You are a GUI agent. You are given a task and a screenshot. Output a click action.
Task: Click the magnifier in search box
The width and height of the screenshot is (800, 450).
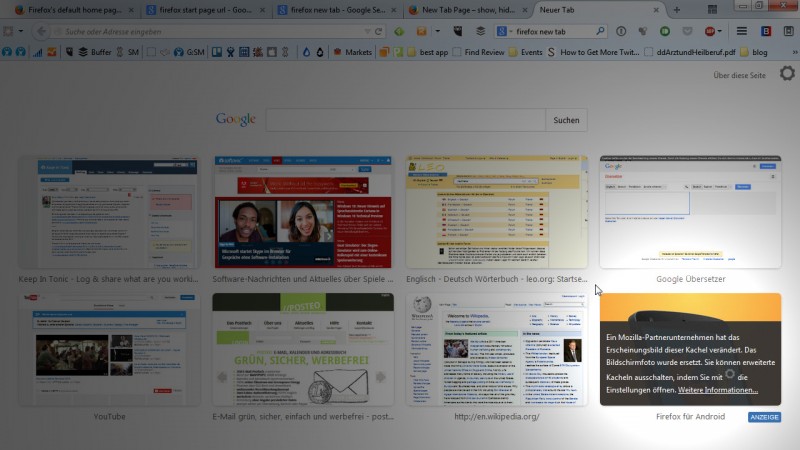click(600, 32)
